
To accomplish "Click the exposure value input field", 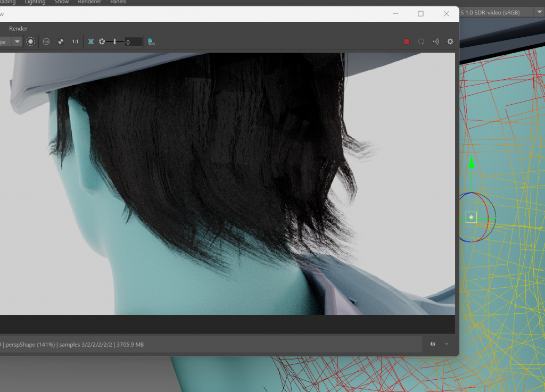I will coord(133,42).
